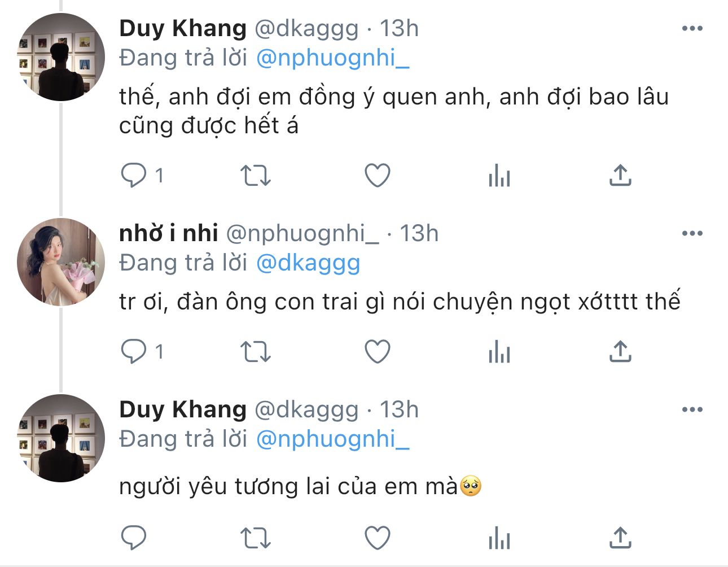Like nhờ i nhi's tweet
728x567 pixels.
pyautogui.click(x=378, y=352)
